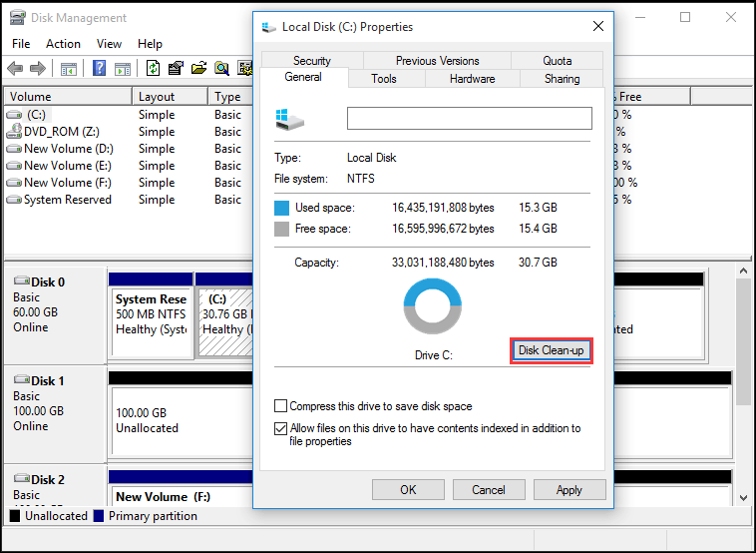The height and width of the screenshot is (553, 756).
Task: Open the Action menu
Action: 63,44
